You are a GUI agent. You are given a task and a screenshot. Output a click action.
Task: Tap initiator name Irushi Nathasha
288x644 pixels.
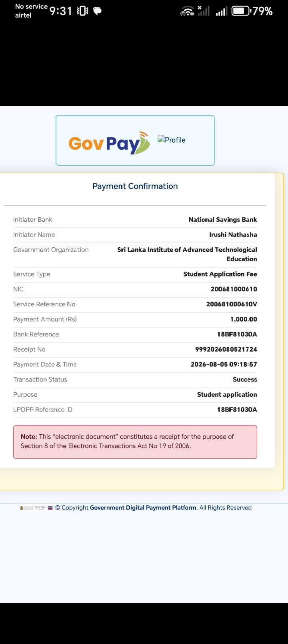233,235
